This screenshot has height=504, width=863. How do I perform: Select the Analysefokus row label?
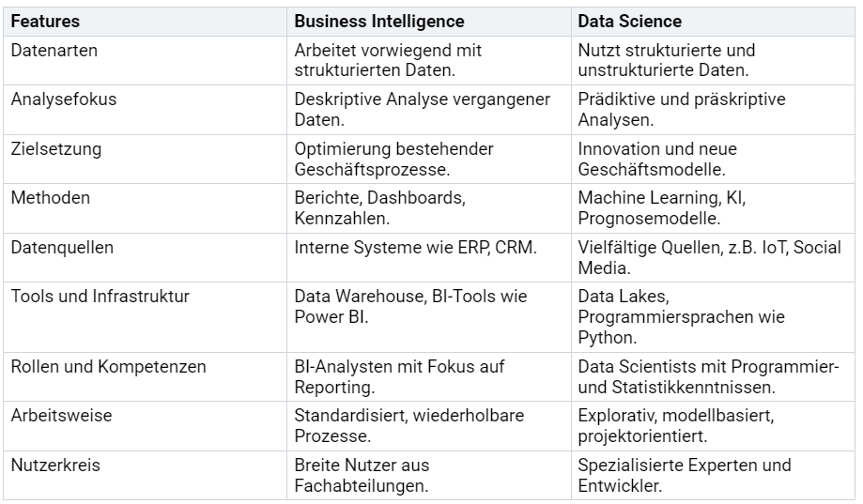point(64,99)
